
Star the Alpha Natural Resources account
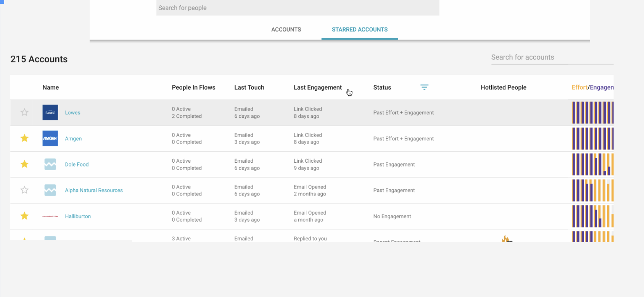(24, 190)
